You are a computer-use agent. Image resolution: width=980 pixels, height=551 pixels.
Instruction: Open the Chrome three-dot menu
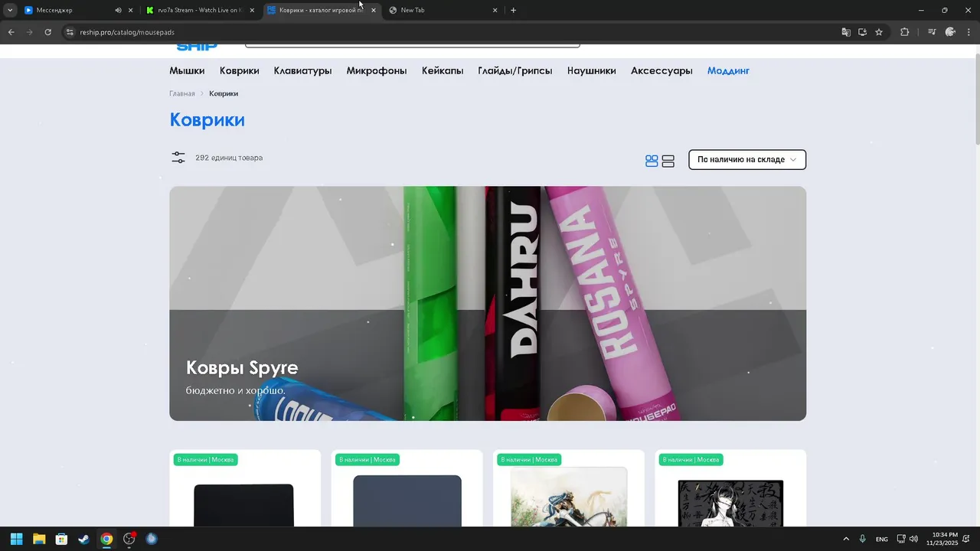click(x=969, y=32)
